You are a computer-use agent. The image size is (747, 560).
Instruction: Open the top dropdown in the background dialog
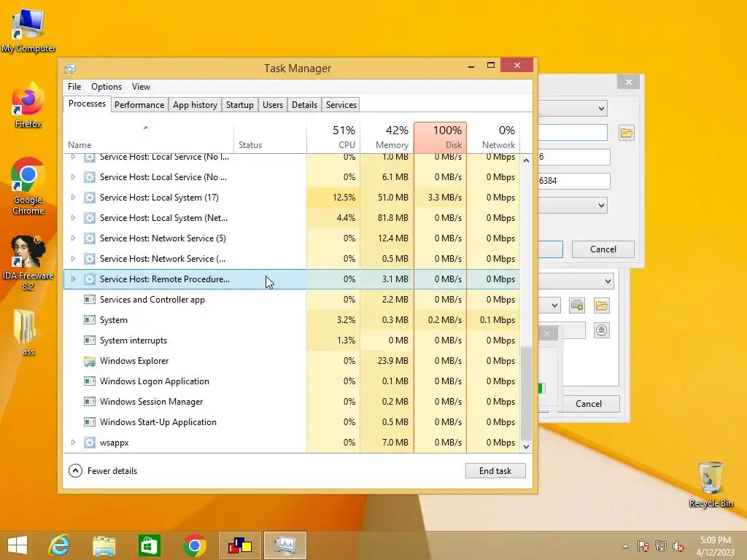click(x=602, y=109)
